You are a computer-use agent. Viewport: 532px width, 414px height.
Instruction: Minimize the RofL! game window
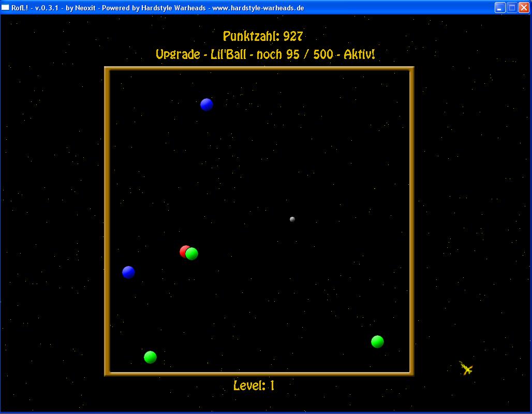coord(499,7)
